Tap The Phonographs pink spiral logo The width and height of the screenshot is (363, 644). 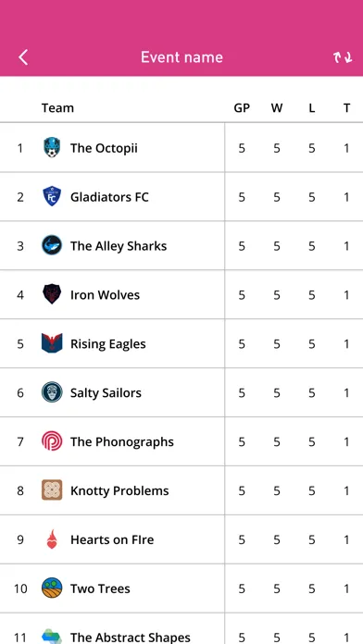[x=52, y=441]
